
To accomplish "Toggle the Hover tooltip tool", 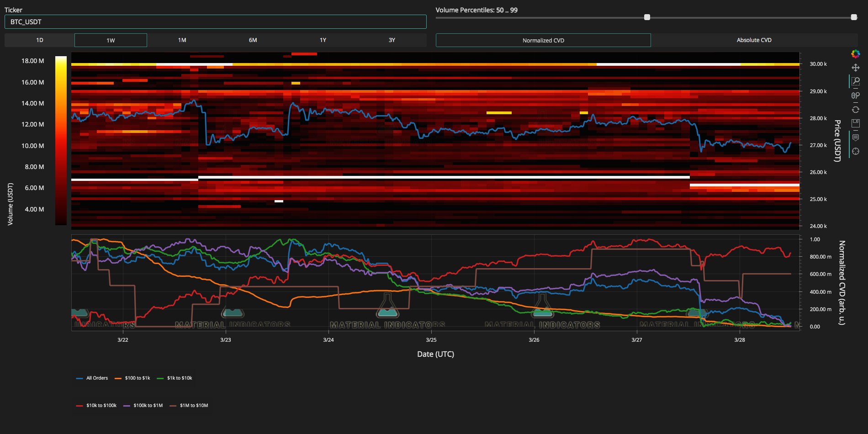I will pos(856,138).
